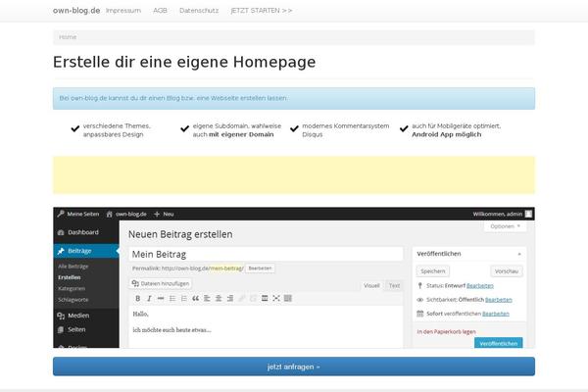
Task: Edit Sichtbarkeit via Bearbeiten link
Action: (499, 300)
